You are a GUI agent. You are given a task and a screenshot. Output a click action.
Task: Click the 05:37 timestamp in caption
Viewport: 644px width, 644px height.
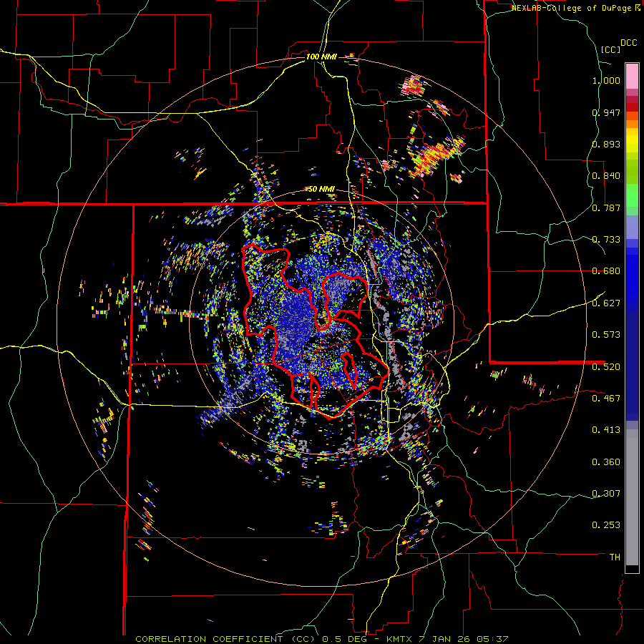tap(492, 639)
